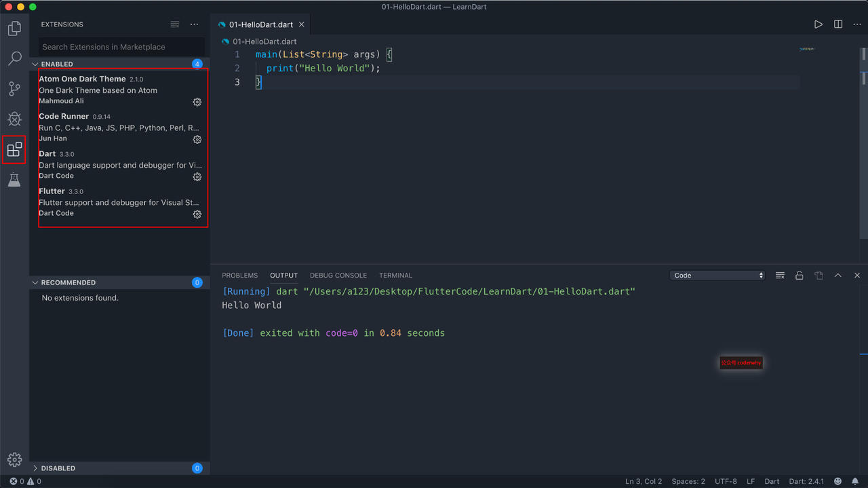The height and width of the screenshot is (488, 868).
Task: Toggle the output scroll lock
Action: click(x=800, y=276)
